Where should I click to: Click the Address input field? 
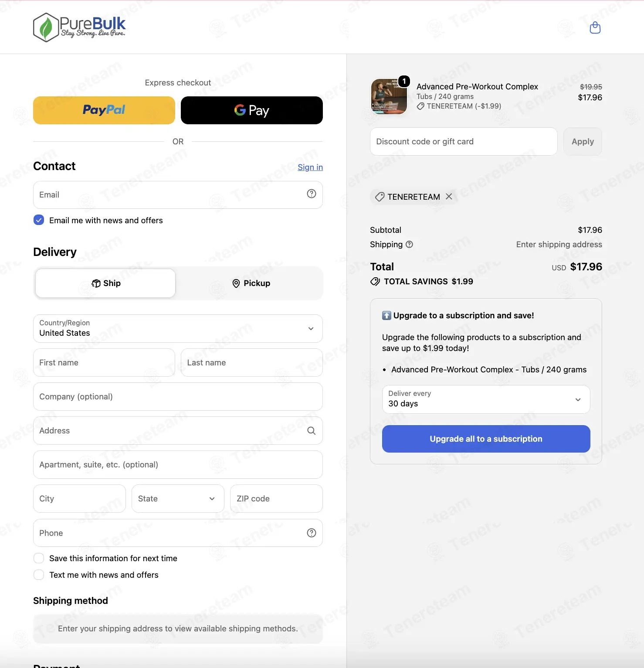178,430
